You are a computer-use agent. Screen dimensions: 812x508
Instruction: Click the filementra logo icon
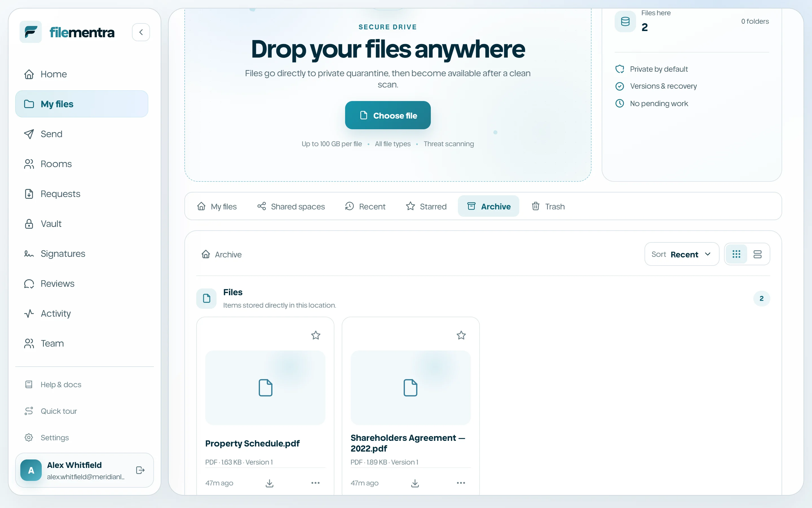[30, 32]
